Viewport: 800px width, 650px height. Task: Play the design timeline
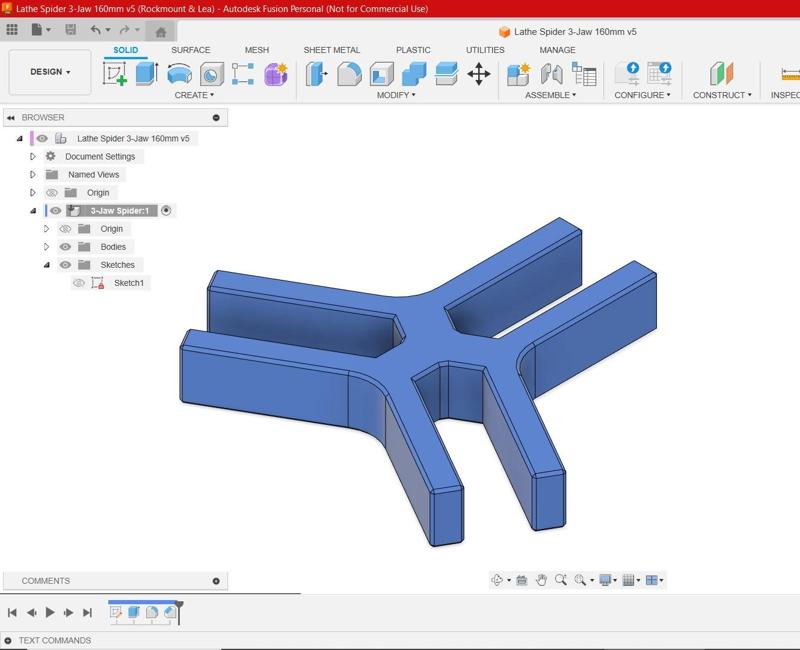[x=50, y=612]
